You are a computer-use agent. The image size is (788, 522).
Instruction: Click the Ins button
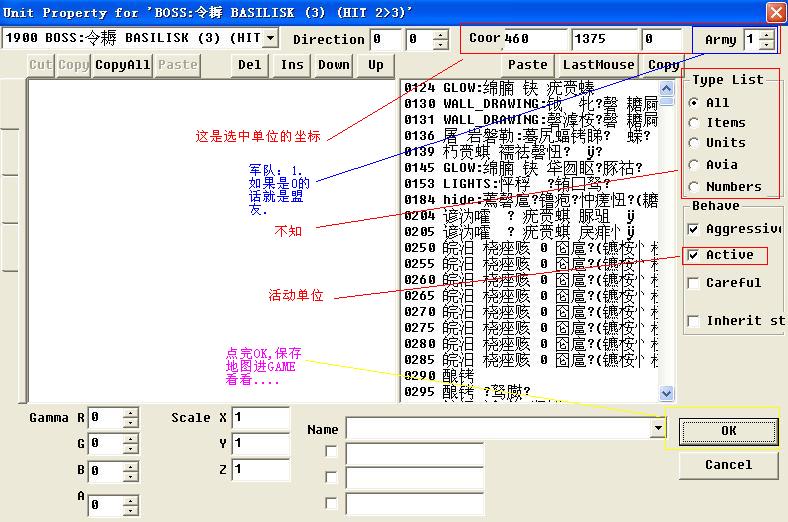(x=292, y=65)
